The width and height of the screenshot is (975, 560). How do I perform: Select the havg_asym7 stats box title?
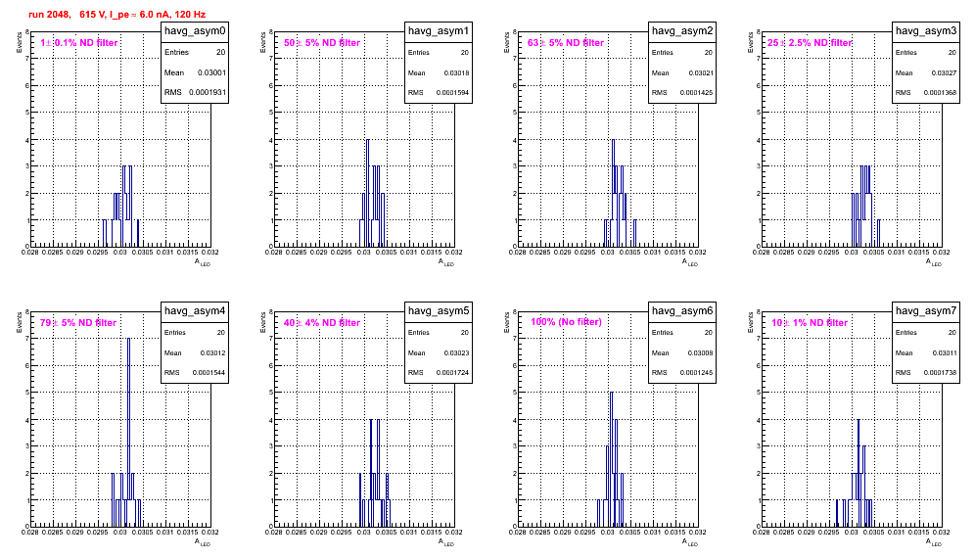coord(926,311)
